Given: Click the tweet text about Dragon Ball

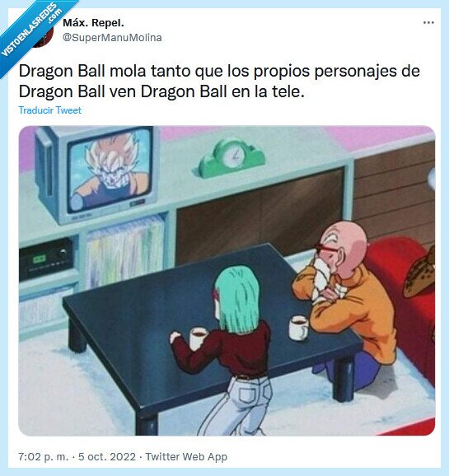Looking at the screenshot, I should pos(219,81).
